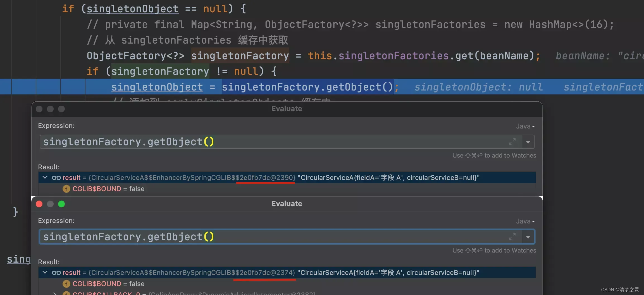Select the CGLIB$BOUND field icon in the lower result
This screenshot has height=295, width=644.
pyautogui.click(x=66, y=284)
